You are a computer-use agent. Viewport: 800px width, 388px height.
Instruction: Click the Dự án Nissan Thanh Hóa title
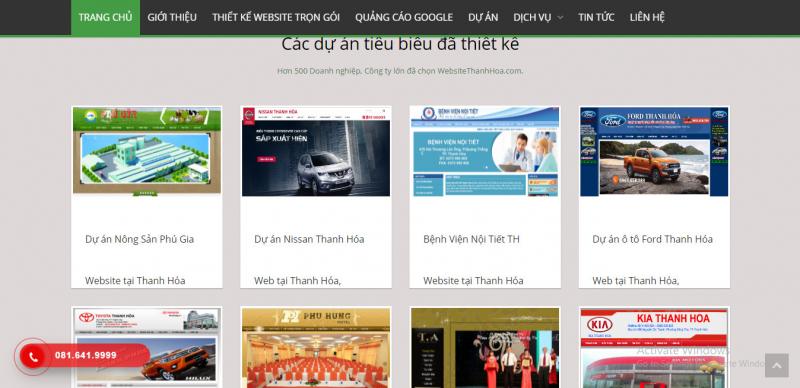(x=309, y=239)
